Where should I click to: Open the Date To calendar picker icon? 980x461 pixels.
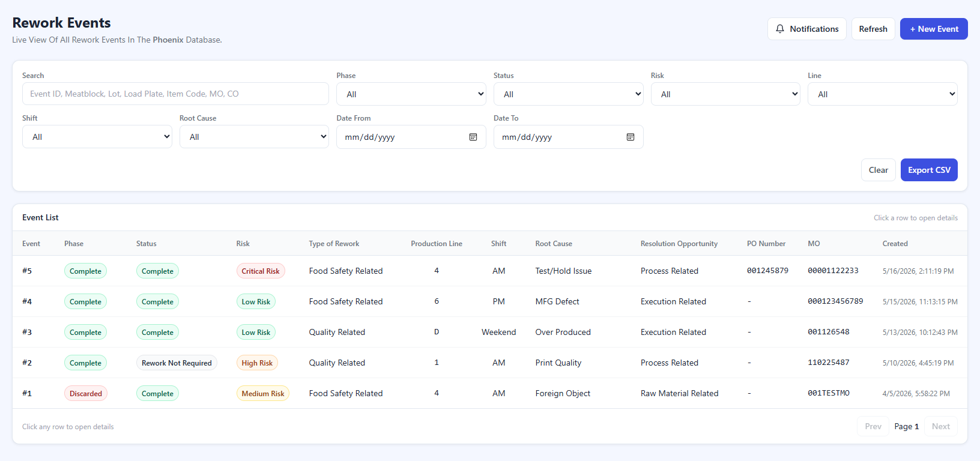point(631,137)
